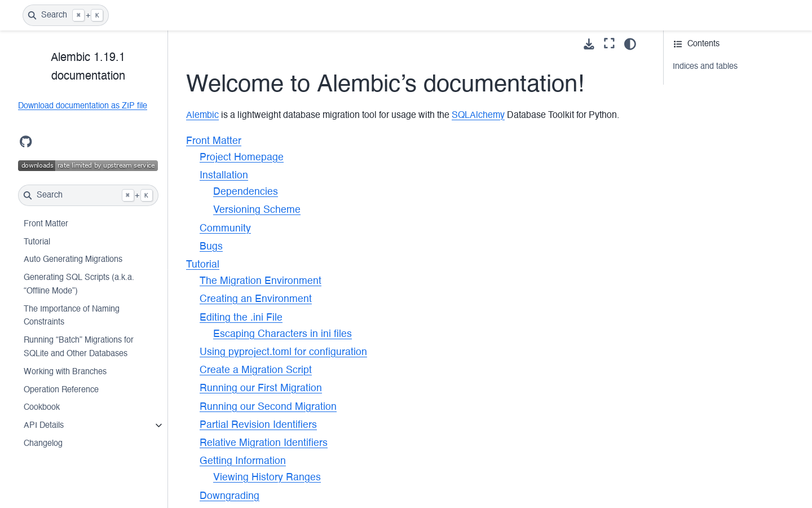Open The Migration Environment link
The width and height of the screenshot is (812, 508).
click(x=261, y=281)
